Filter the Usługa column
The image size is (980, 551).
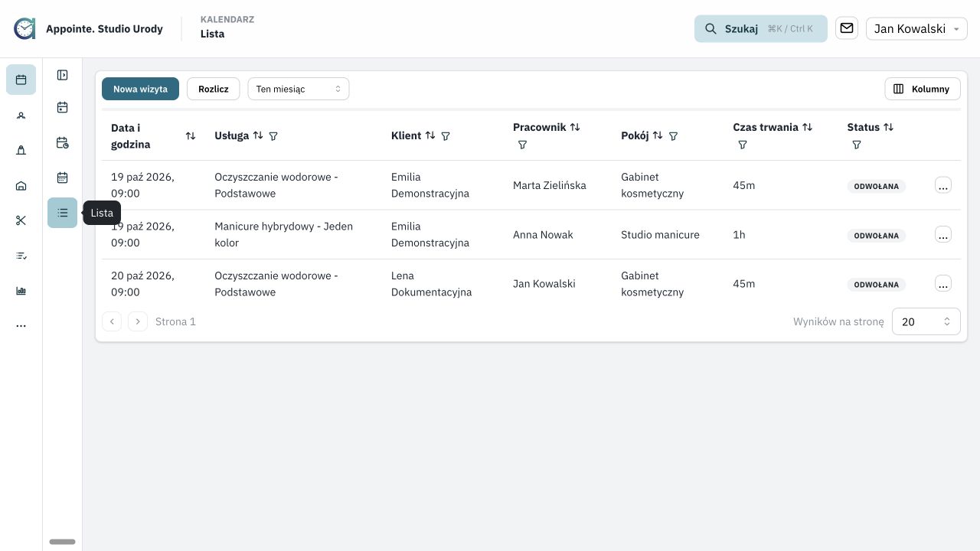[x=273, y=136]
